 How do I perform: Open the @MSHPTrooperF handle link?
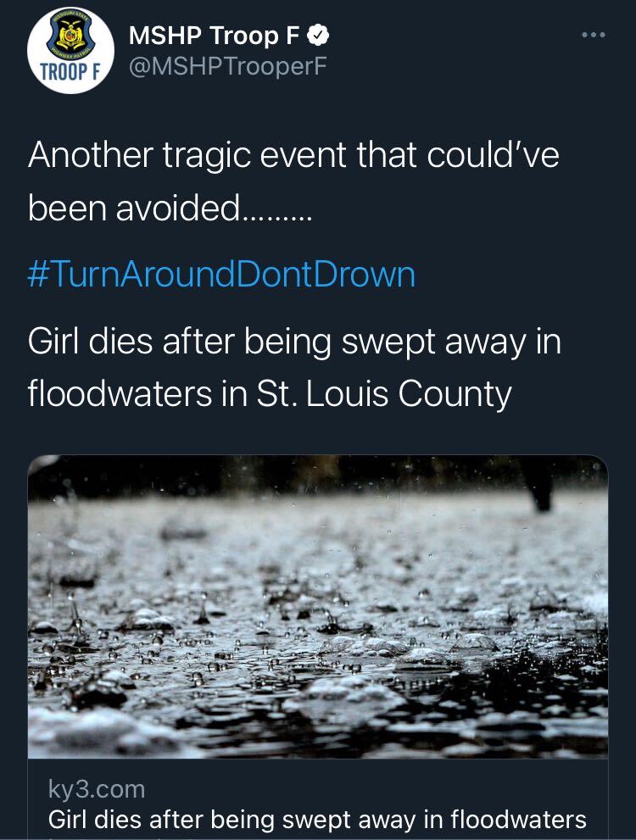(226, 65)
